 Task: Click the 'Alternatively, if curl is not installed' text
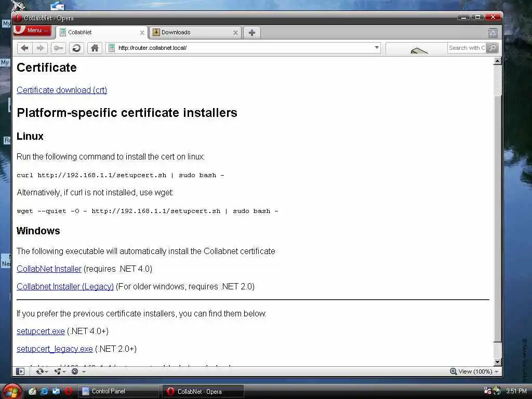pos(95,192)
